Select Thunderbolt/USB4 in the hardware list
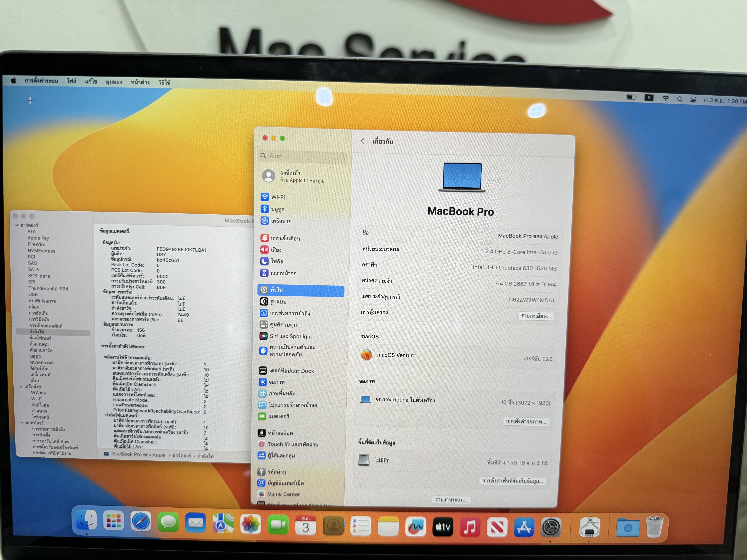This screenshot has height=560, width=747. pos(48,289)
